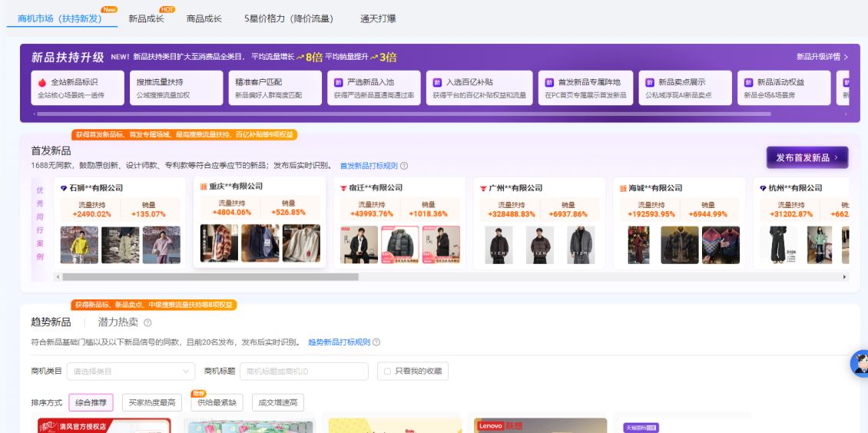The width and height of the screenshot is (868, 433).
Task: Click the 发布首发新品 button
Action: [x=807, y=157]
